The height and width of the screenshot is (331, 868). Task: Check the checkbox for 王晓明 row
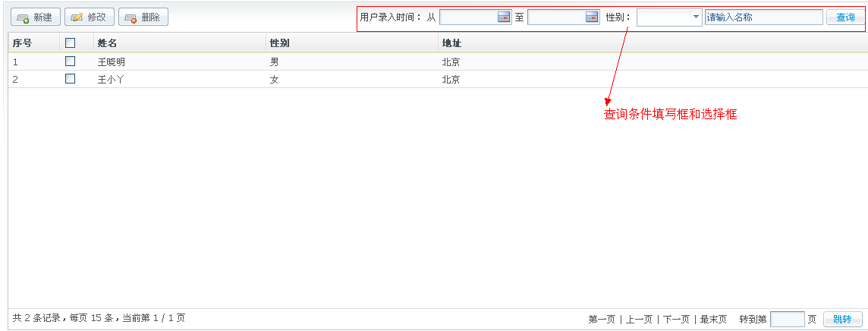pyautogui.click(x=71, y=61)
